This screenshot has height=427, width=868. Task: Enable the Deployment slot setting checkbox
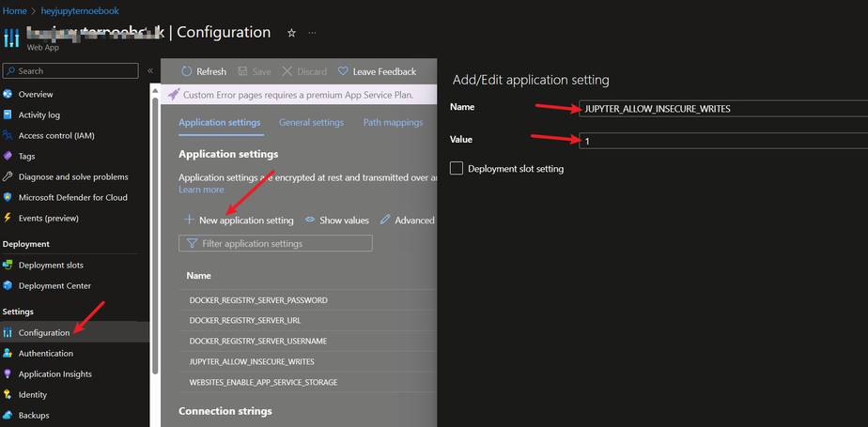click(x=457, y=168)
